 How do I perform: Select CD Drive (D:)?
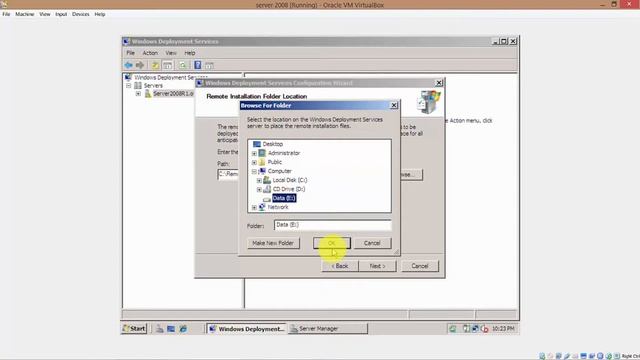[289, 189]
